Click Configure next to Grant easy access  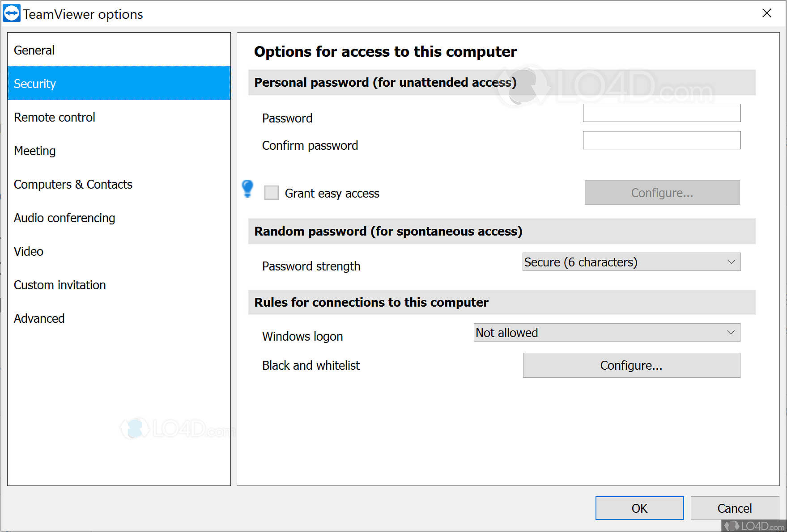point(662,193)
